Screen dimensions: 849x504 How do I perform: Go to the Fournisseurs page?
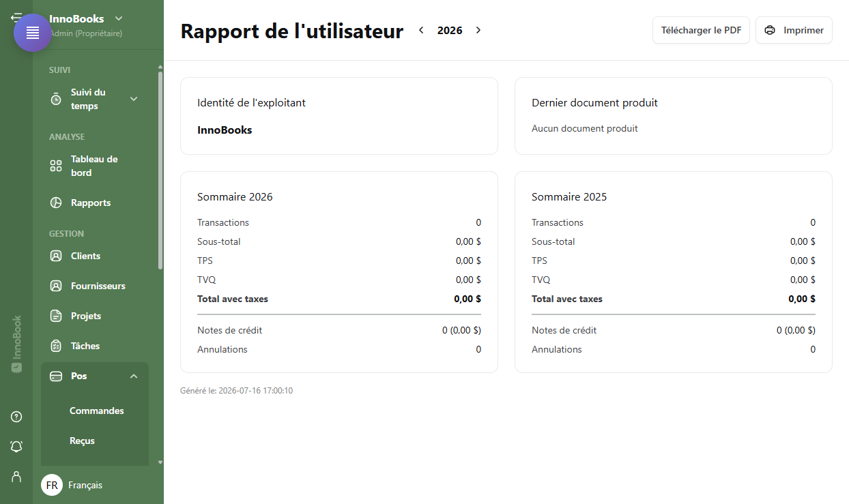click(95, 286)
